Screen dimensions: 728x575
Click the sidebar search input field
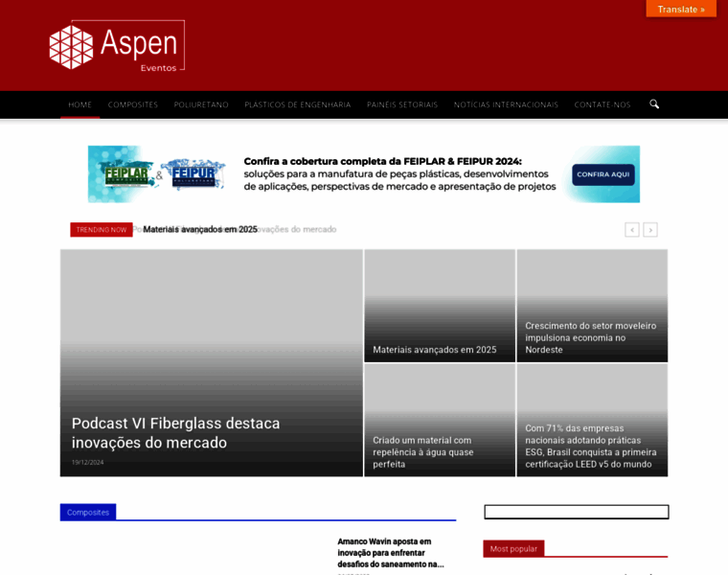coord(577,512)
